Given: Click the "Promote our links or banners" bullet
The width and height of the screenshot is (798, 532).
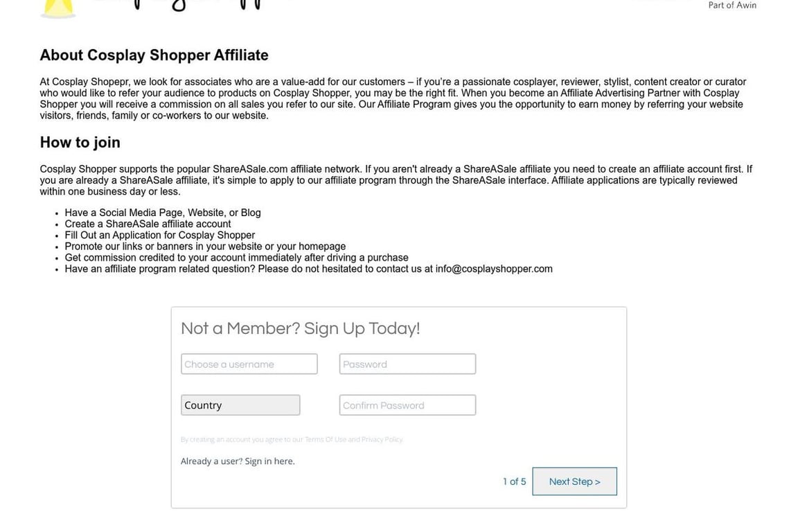Looking at the screenshot, I should click(x=205, y=247).
